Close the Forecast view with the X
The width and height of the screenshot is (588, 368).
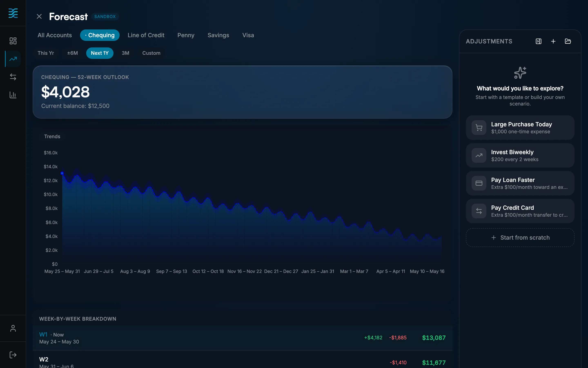tap(39, 17)
